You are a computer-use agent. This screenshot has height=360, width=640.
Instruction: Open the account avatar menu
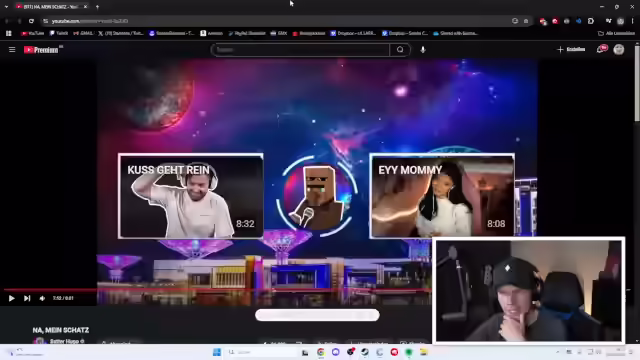619,49
